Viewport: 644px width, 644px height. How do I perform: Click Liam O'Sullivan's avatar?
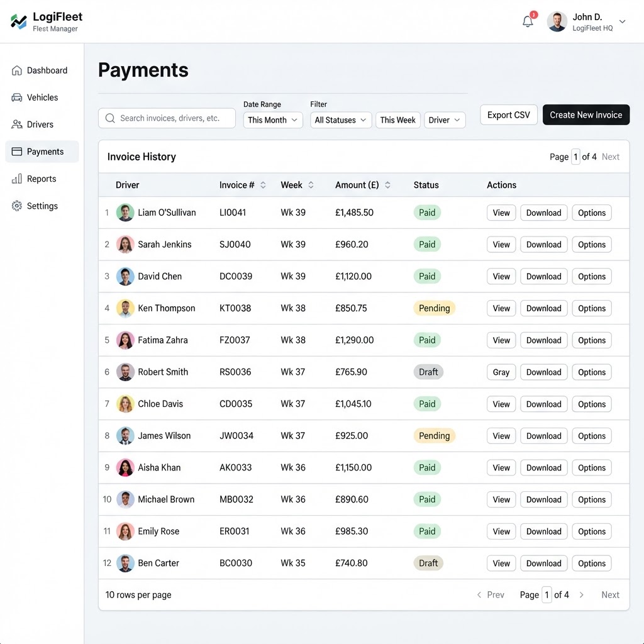point(125,213)
